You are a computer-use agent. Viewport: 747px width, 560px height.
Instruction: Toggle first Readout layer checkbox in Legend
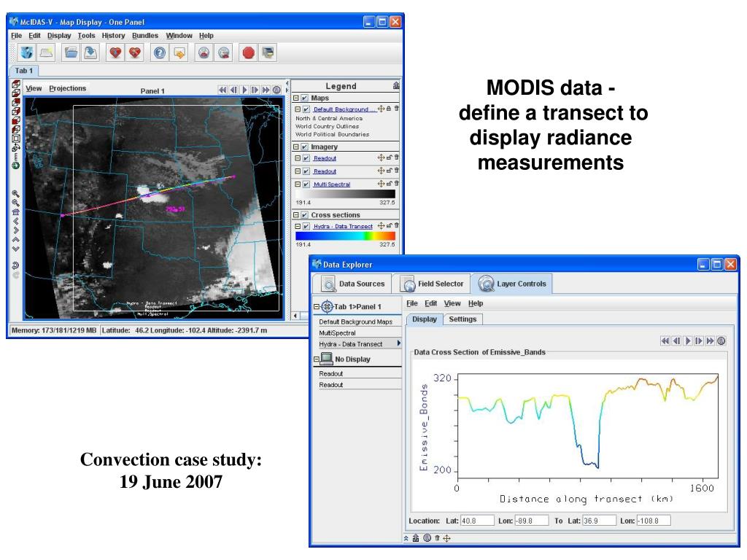[x=306, y=158]
